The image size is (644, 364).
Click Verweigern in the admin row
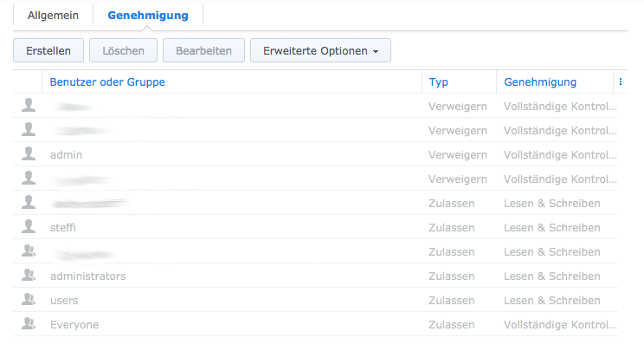tap(458, 154)
